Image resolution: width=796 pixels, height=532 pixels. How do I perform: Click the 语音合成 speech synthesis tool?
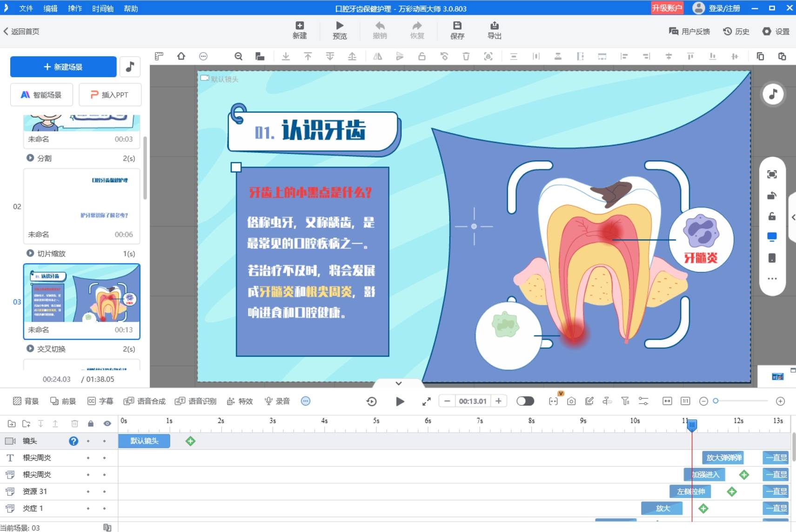point(145,401)
